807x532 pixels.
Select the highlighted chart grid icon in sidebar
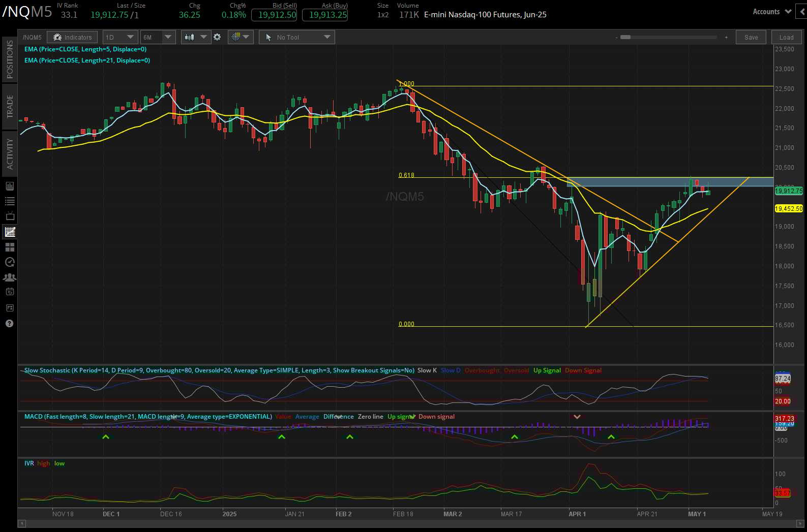pos(9,232)
